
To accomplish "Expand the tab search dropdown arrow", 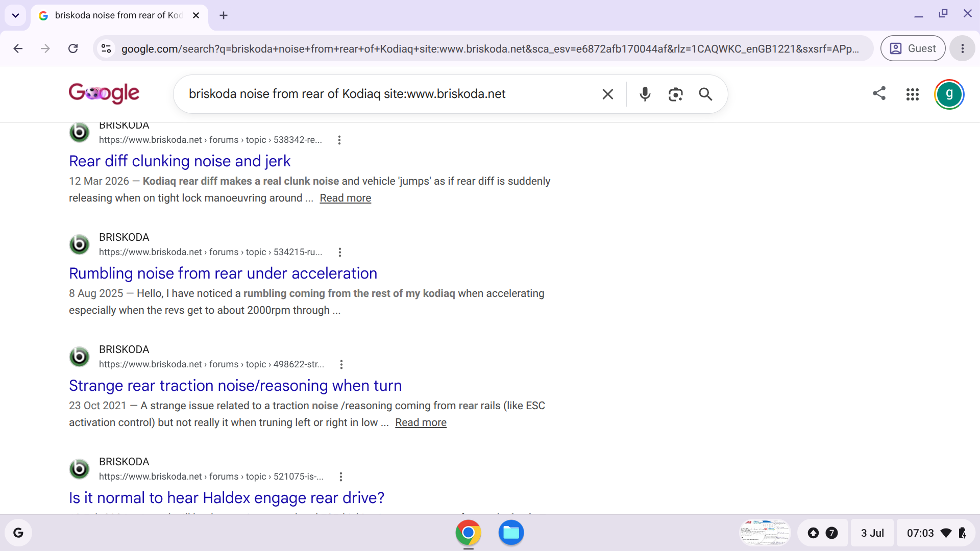I will coord(15,15).
